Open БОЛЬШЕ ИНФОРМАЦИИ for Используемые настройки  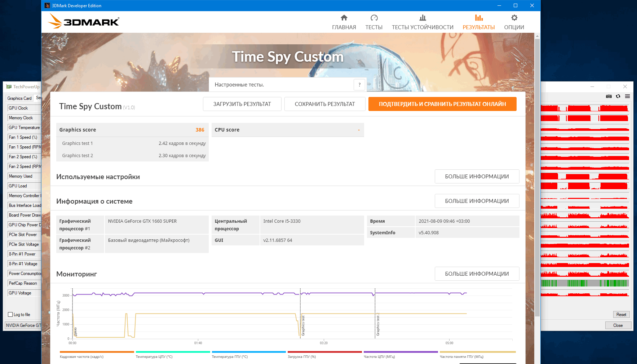[x=477, y=177]
